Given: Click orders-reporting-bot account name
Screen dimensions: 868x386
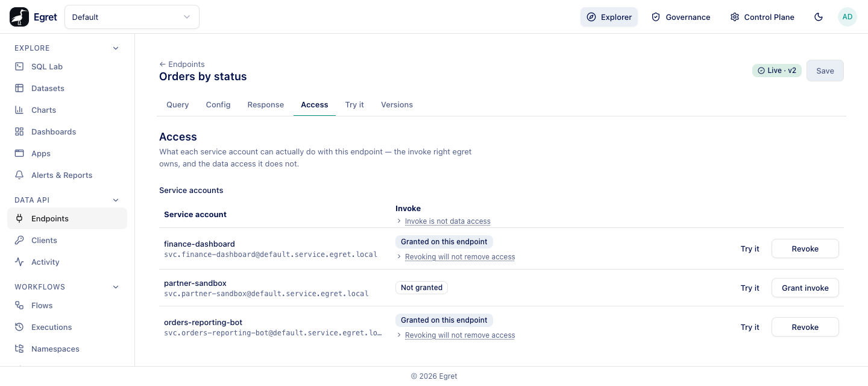Looking at the screenshot, I should click(203, 323).
